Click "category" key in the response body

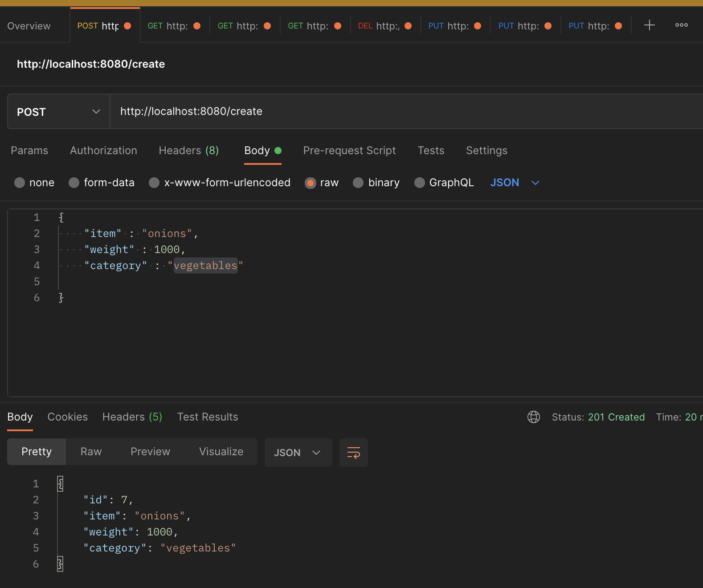coord(115,548)
